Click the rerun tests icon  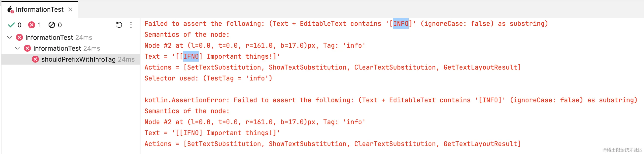click(119, 25)
